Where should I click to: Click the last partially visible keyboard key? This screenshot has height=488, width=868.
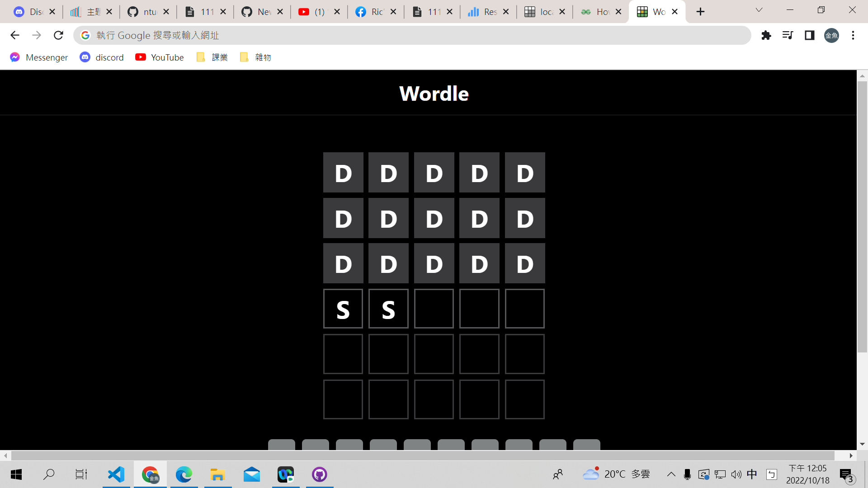point(587,445)
